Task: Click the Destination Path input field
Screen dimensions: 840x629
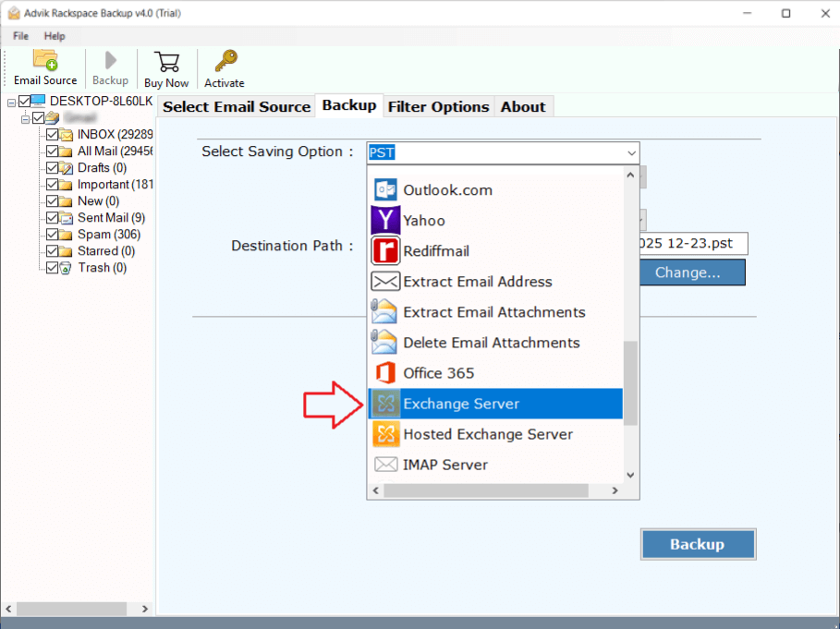Action: point(693,244)
